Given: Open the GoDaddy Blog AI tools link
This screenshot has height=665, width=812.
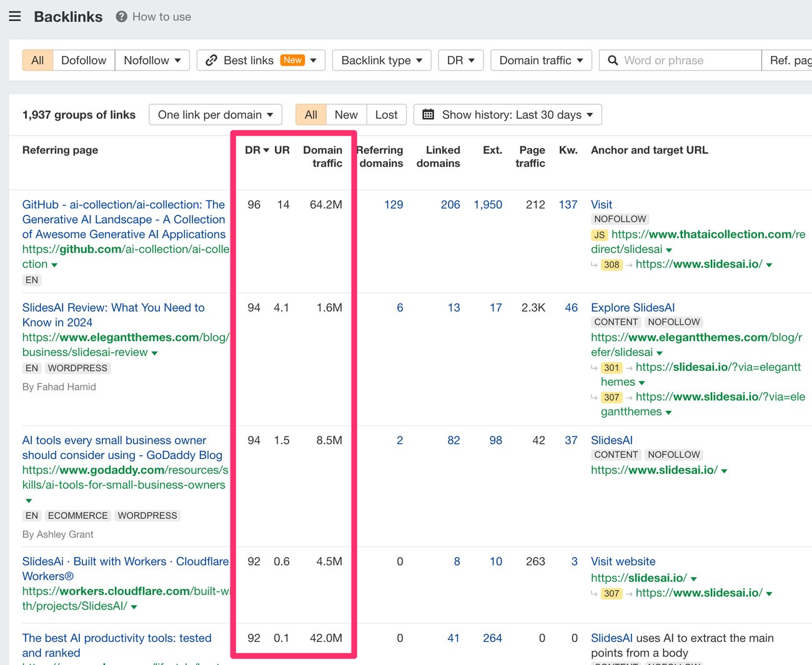Looking at the screenshot, I should coord(122,448).
